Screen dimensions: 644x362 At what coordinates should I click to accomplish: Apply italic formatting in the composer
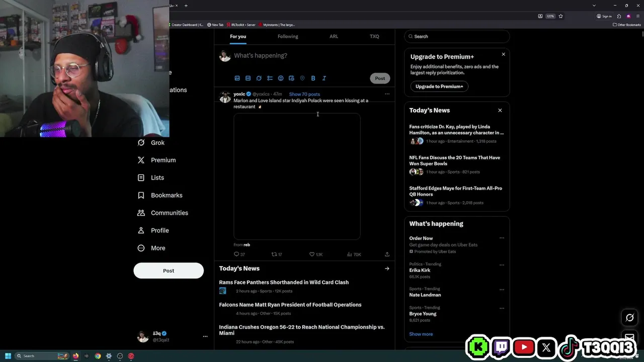(x=324, y=78)
